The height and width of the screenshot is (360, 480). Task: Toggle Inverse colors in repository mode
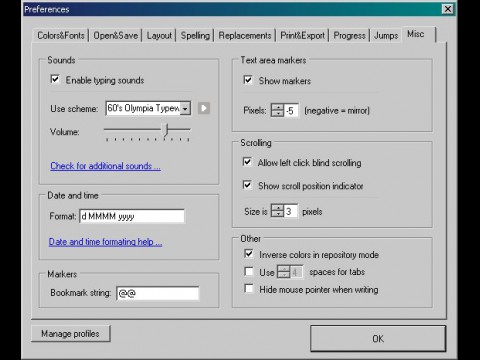(x=249, y=254)
